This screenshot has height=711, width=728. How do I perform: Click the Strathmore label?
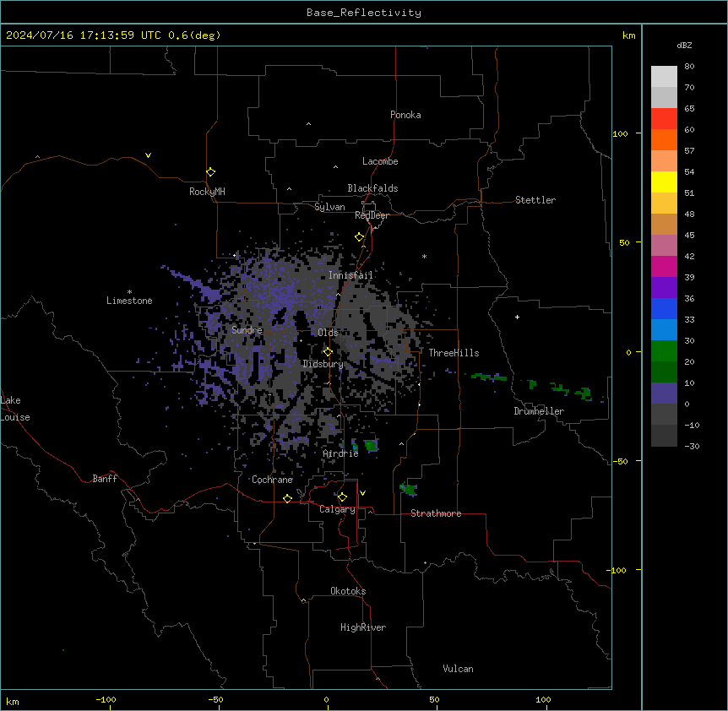[x=436, y=513]
